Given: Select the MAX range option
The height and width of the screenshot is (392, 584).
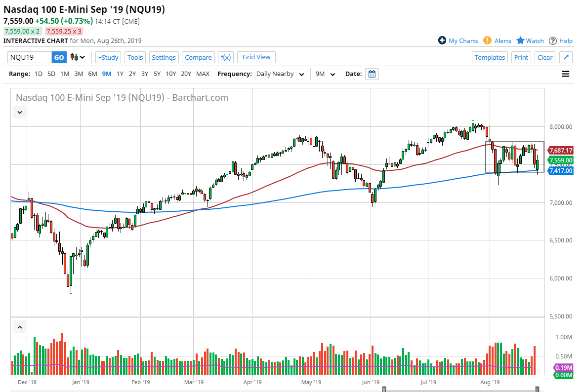Looking at the screenshot, I should coord(203,74).
